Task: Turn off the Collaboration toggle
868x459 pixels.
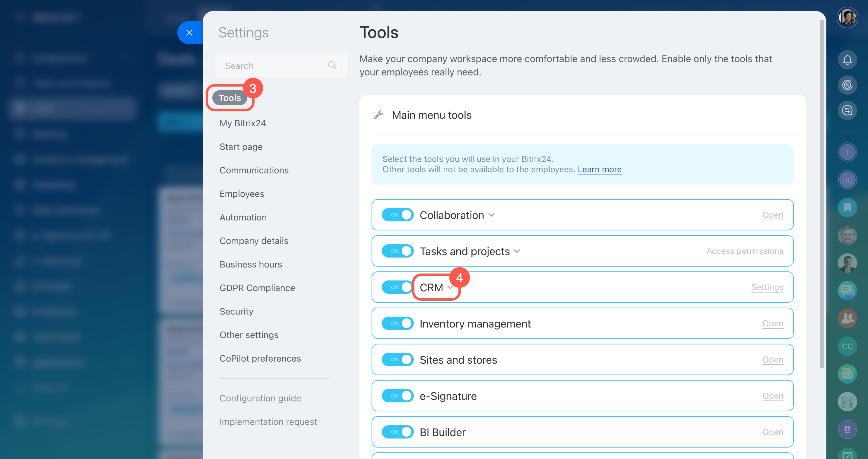Action: tap(398, 215)
